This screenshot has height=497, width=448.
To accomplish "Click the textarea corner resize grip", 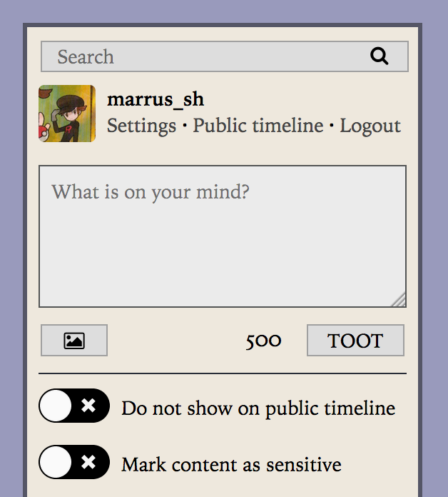I will (399, 300).
